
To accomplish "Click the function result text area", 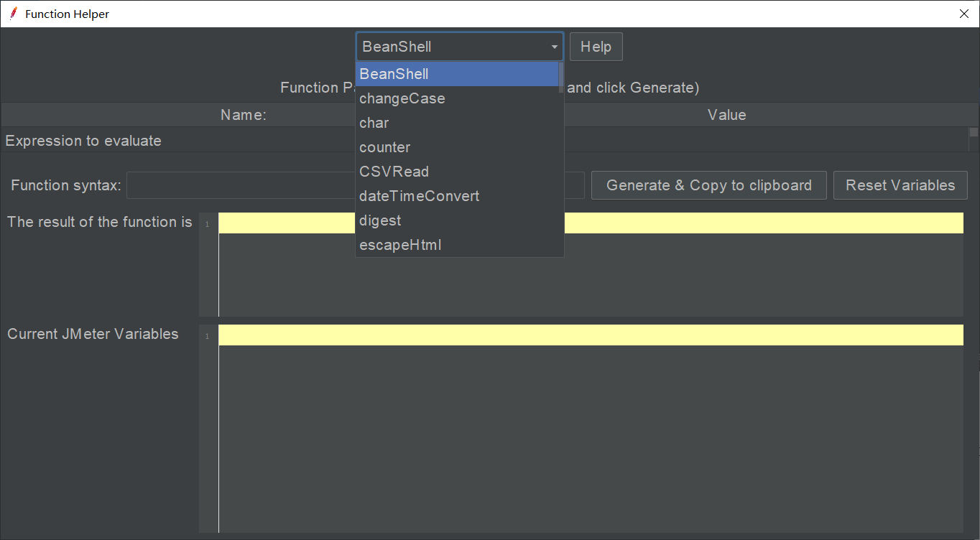I will [591, 264].
